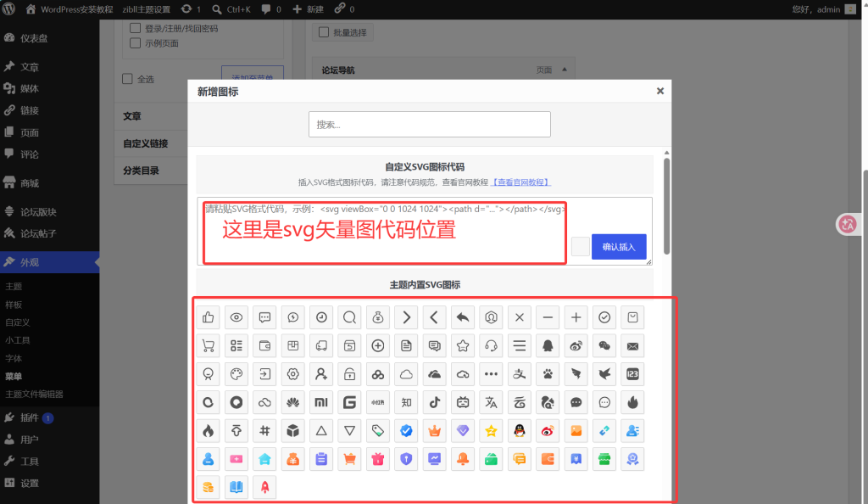
Task: Pick the headset support icon
Action: (x=491, y=345)
